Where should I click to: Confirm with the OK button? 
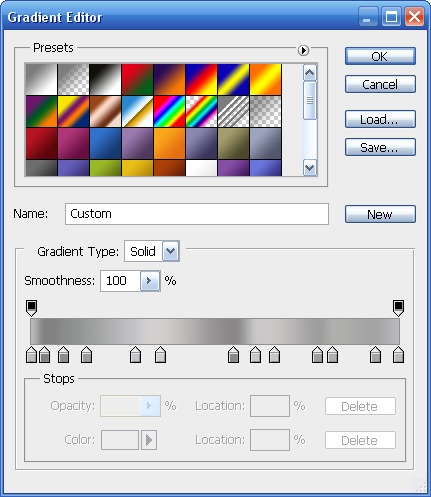380,56
